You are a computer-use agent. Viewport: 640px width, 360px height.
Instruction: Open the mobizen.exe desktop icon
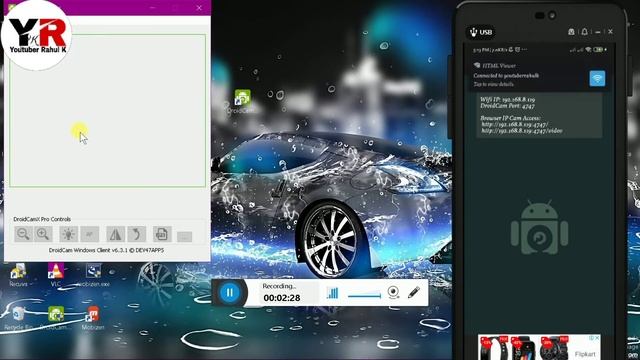point(93,275)
